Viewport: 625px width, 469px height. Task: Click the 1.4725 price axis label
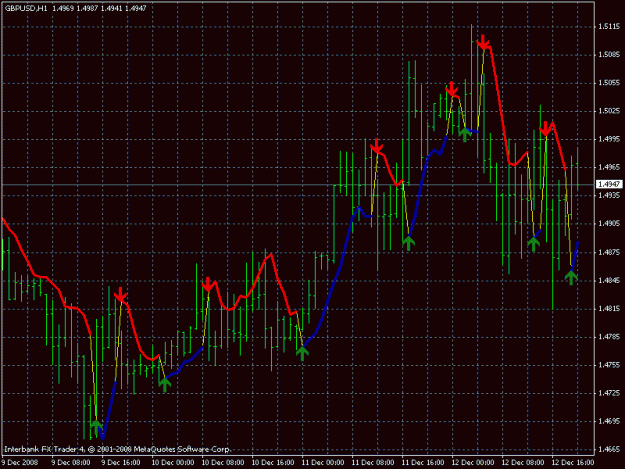609,393
